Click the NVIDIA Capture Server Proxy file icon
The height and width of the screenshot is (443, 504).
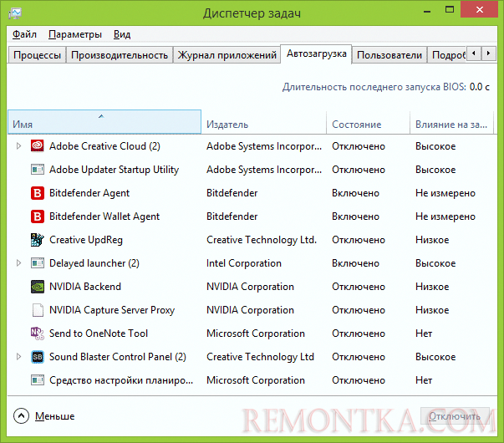(x=38, y=310)
